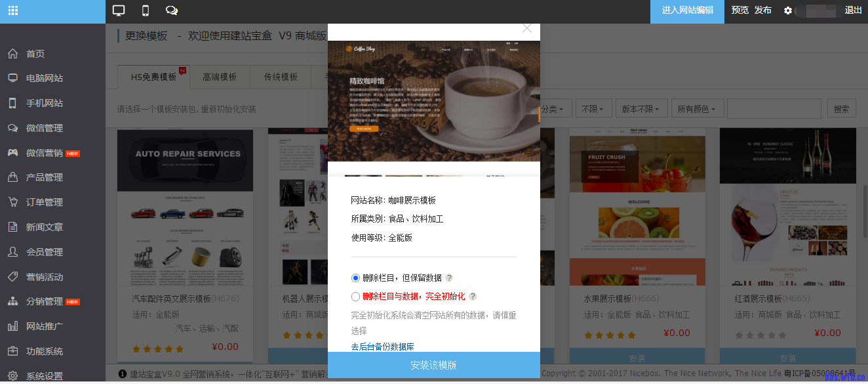Click the 安装该模版 install button
Screen dimensions: 868x384
click(433, 365)
